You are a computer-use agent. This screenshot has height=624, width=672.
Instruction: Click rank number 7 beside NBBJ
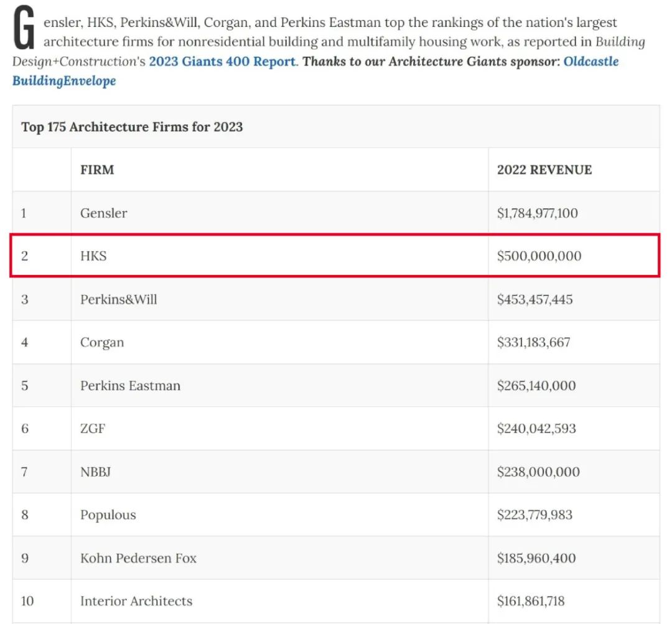click(24, 472)
